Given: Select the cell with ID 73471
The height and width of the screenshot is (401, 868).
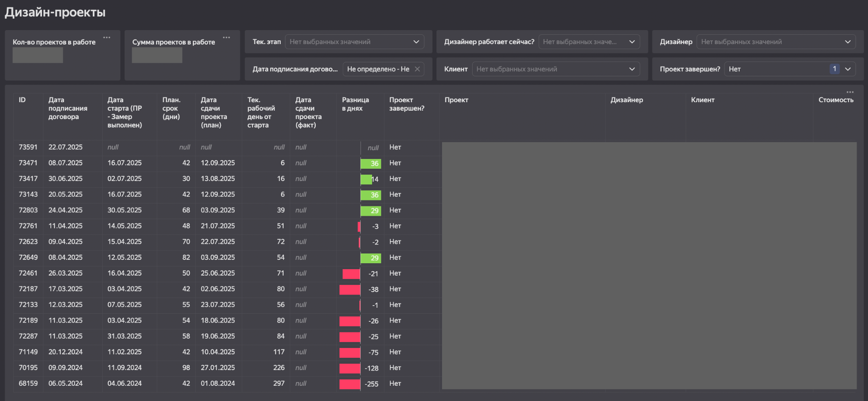Looking at the screenshot, I should pyautogui.click(x=28, y=163).
